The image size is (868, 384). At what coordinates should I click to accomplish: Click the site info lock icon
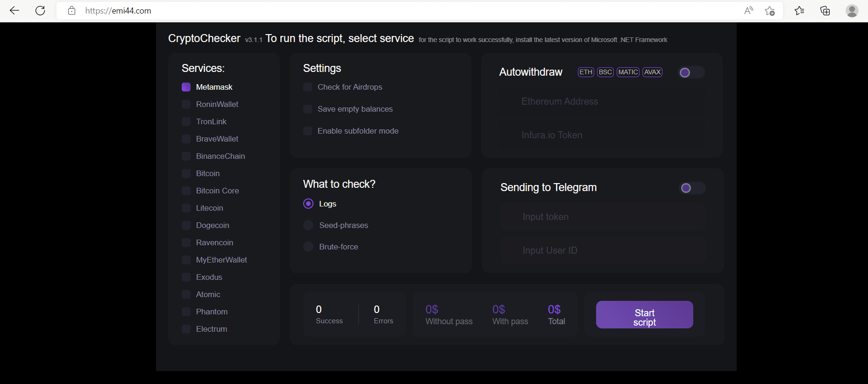71,11
